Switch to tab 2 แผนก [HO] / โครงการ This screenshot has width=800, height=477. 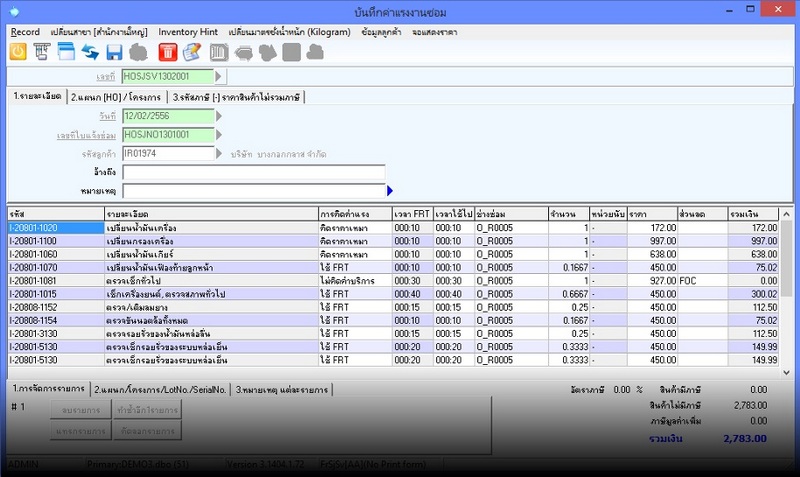pos(115,97)
